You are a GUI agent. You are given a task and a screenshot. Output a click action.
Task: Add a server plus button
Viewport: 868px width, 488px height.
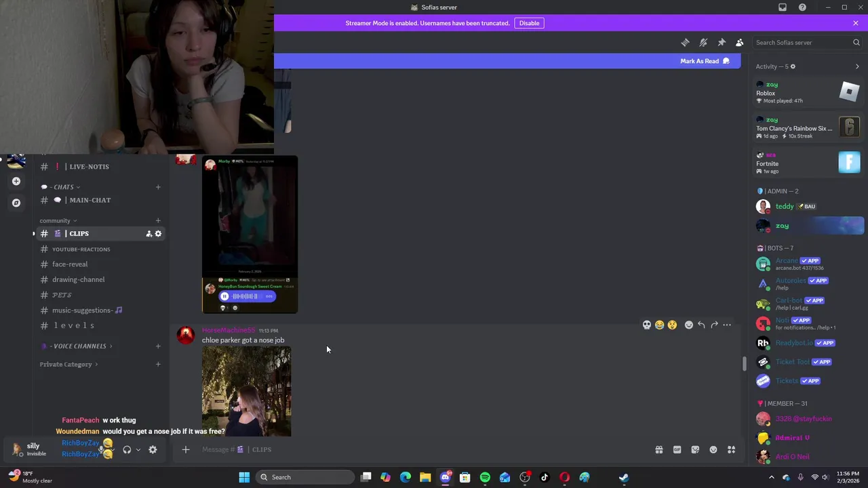[x=16, y=182]
